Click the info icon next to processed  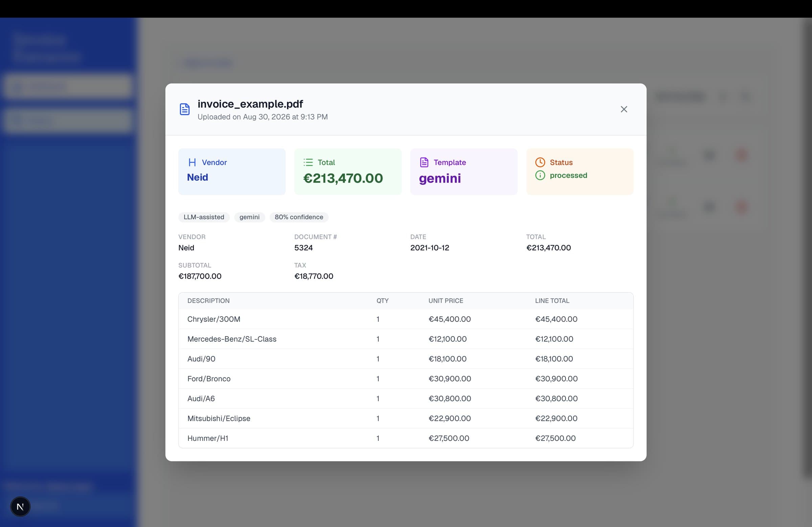[540, 175]
